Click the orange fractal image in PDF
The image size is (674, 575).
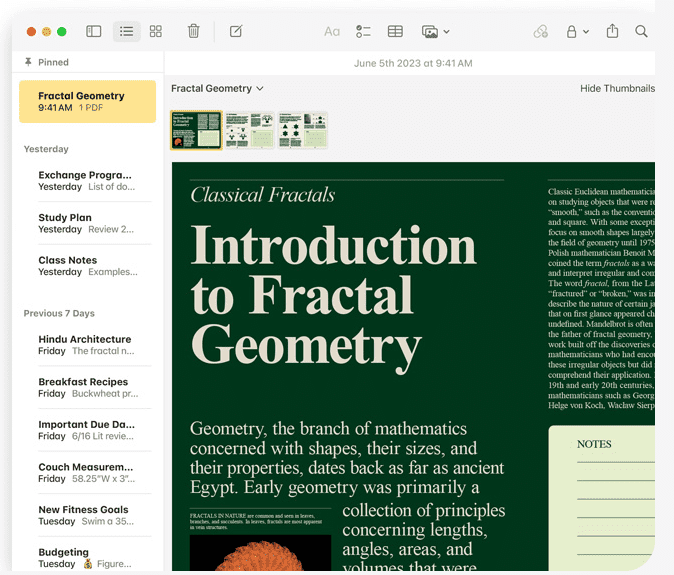tap(260, 553)
